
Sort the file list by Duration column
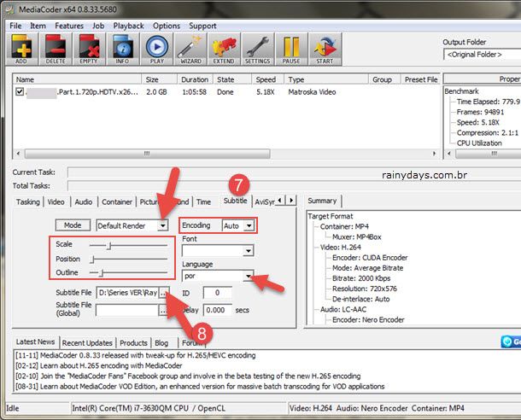(x=195, y=79)
